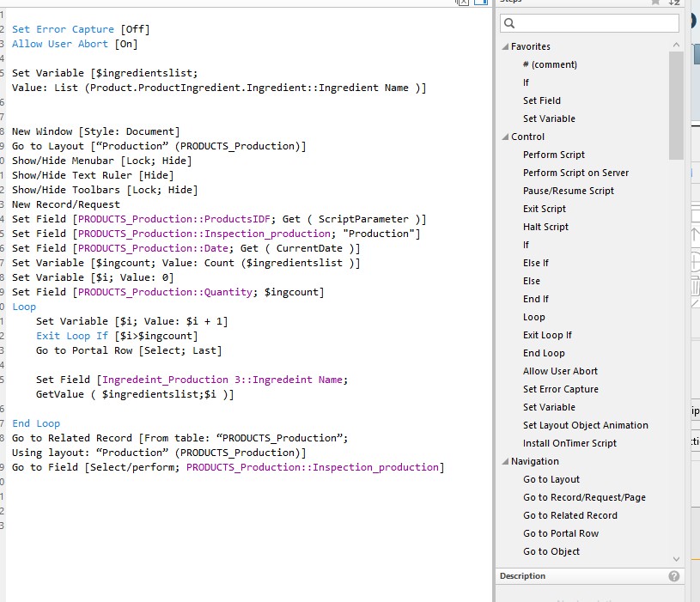Select Set Field Quantity $ingcount line
This screenshot has width=700, height=602.
[167, 292]
